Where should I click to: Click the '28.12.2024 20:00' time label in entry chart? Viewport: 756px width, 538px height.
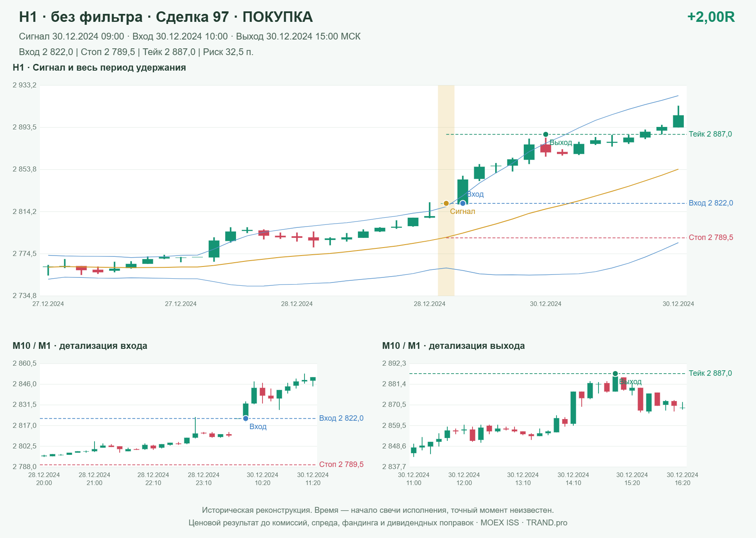[44, 479]
